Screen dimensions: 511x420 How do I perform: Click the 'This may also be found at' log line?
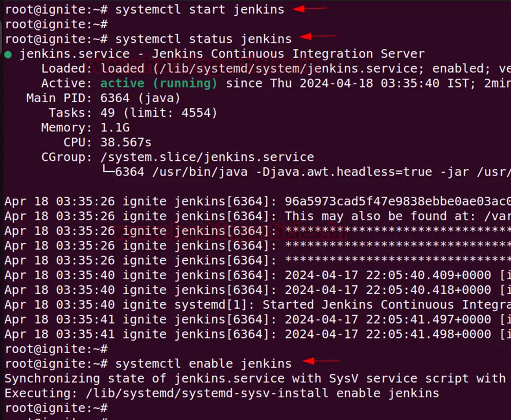258,216
